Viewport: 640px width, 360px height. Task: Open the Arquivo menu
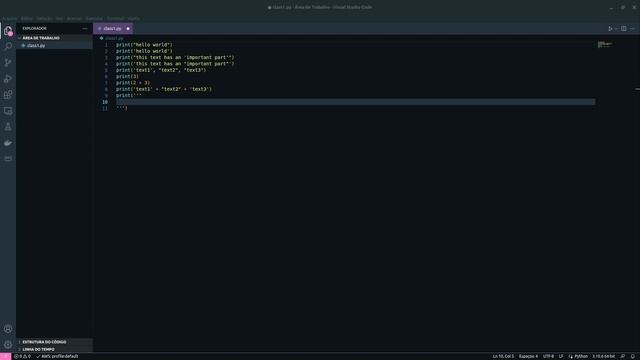tap(9, 18)
